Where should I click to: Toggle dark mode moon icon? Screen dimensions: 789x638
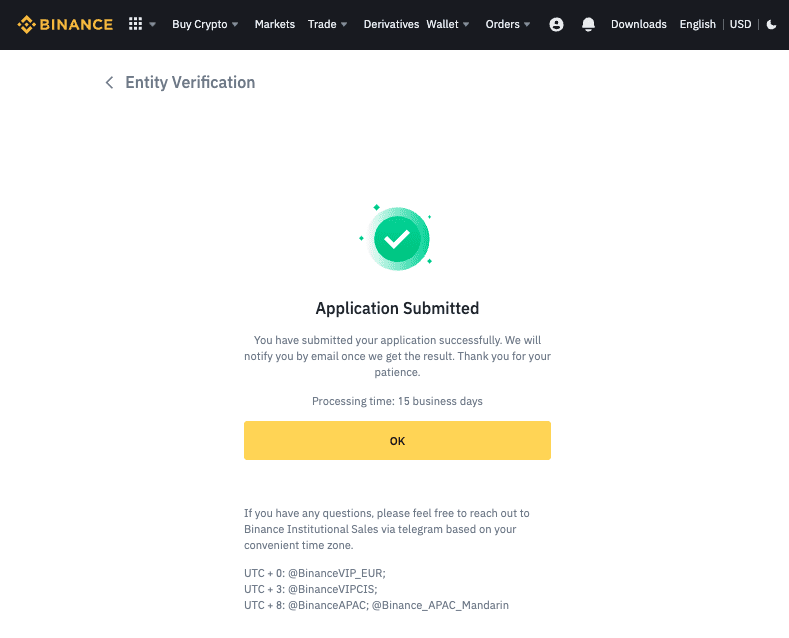tap(771, 24)
